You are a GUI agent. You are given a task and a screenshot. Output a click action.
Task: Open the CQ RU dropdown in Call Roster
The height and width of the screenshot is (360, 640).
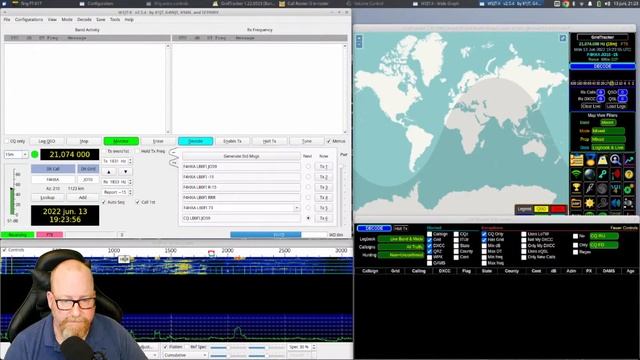click(604, 236)
